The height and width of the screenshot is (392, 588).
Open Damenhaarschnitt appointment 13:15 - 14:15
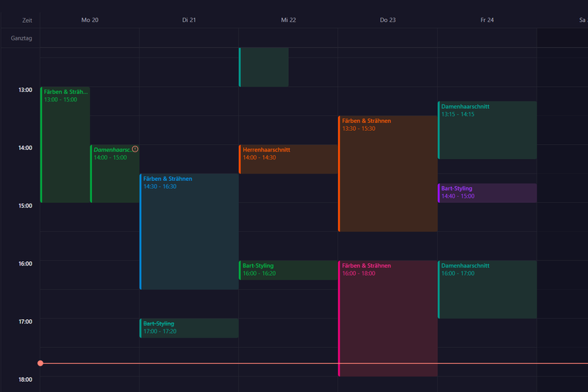click(x=487, y=130)
